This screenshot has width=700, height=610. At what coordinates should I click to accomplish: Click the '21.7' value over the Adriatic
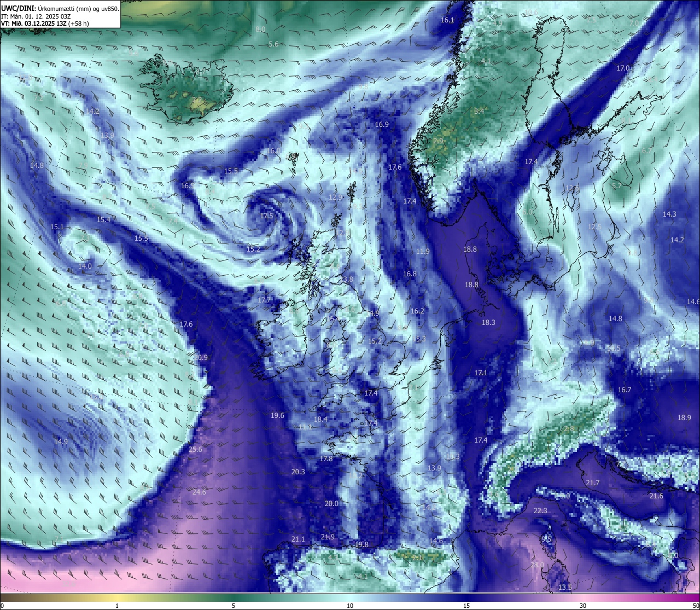pyautogui.click(x=593, y=483)
